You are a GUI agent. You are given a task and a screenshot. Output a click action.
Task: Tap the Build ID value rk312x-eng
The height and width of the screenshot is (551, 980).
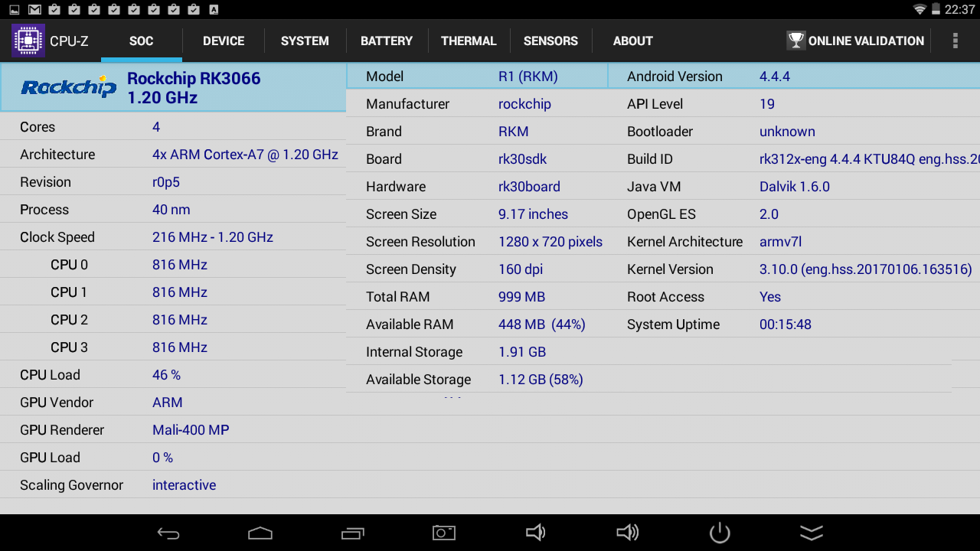[x=870, y=159]
